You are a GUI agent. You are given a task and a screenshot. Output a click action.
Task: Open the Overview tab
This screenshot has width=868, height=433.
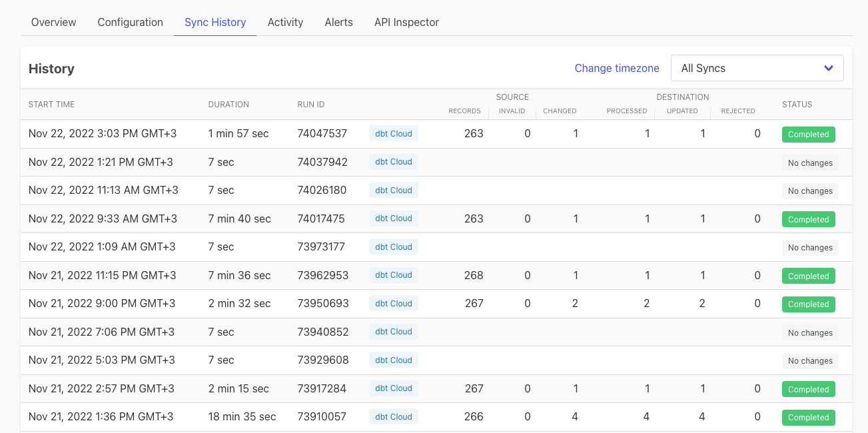coord(54,22)
